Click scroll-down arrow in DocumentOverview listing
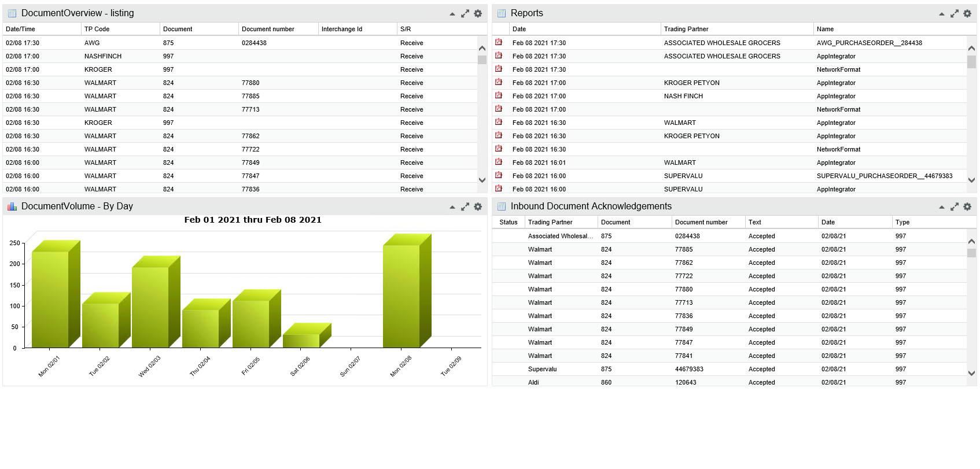 [482, 180]
